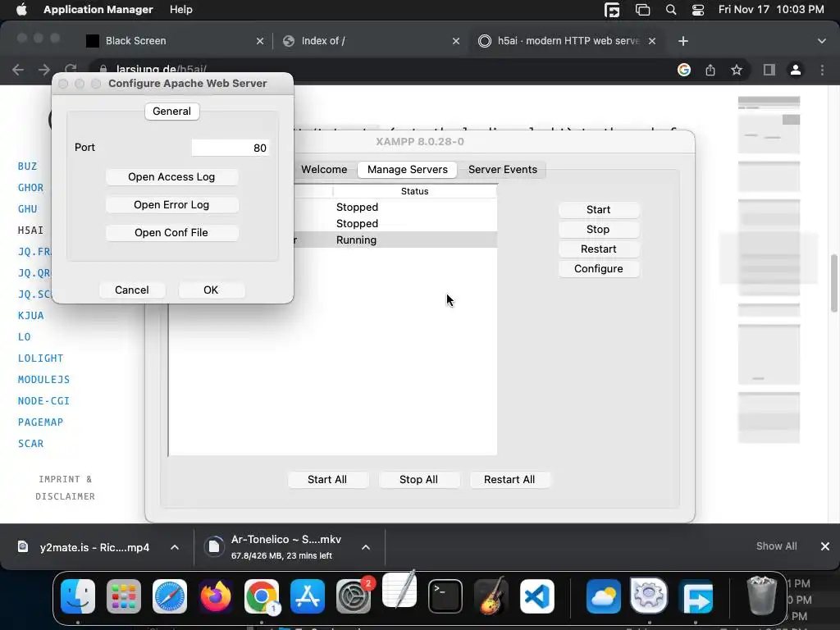Click the Google icon in Chrome toolbar
The height and width of the screenshot is (630, 840).
click(x=684, y=70)
